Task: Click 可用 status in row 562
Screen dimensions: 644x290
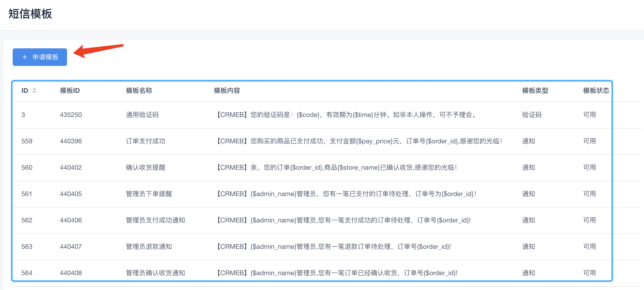Action: click(590, 220)
